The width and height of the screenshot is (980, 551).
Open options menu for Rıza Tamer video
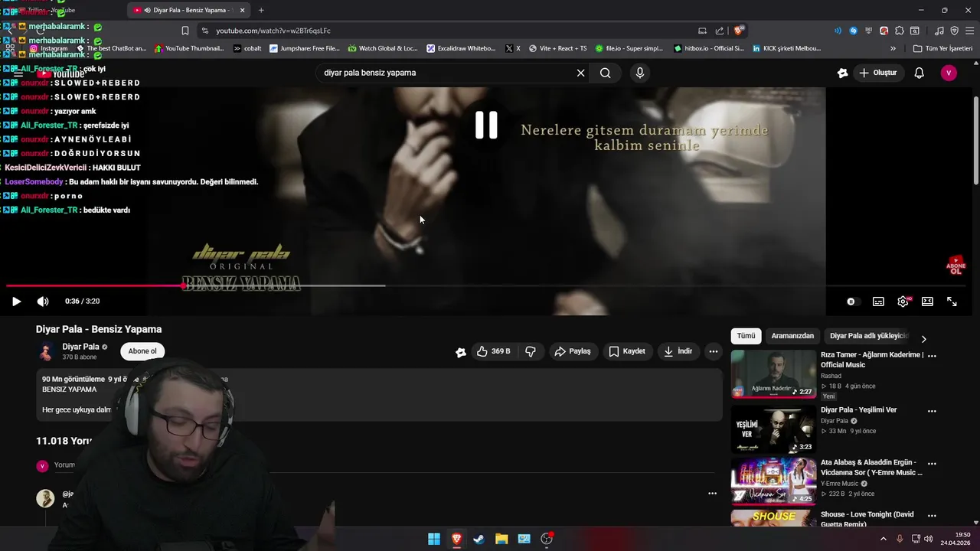coord(932,356)
